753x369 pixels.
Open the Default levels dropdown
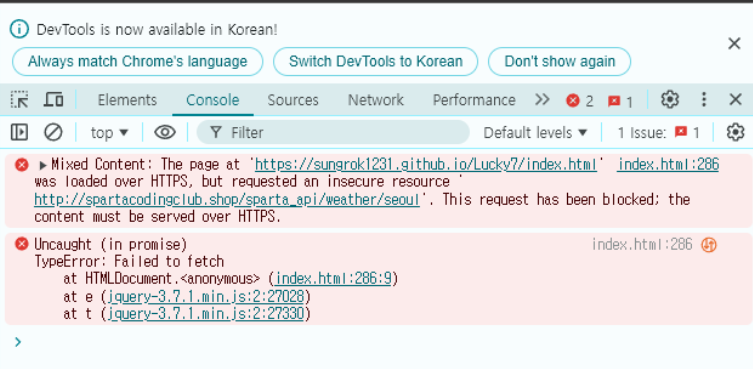pyautogui.click(x=535, y=132)
